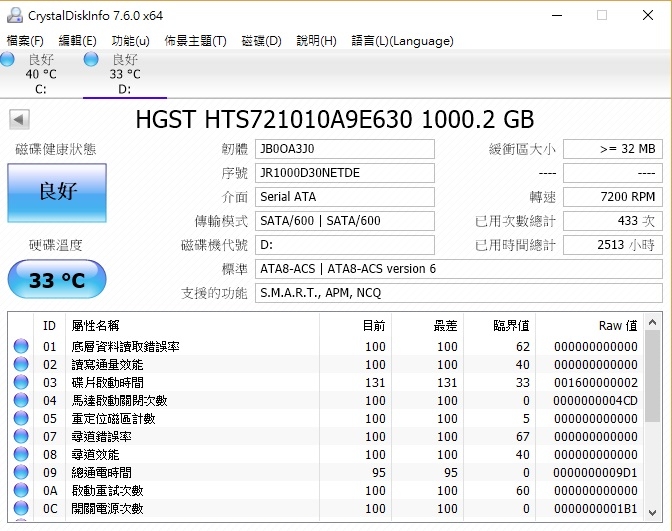Click status circle for attribute 0A row
Viewport: 672px width, 531px height.
21,490
